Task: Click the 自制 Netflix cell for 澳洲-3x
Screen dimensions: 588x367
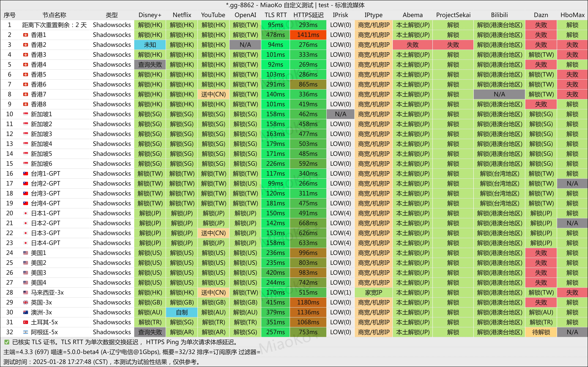Action: point(182,312)
